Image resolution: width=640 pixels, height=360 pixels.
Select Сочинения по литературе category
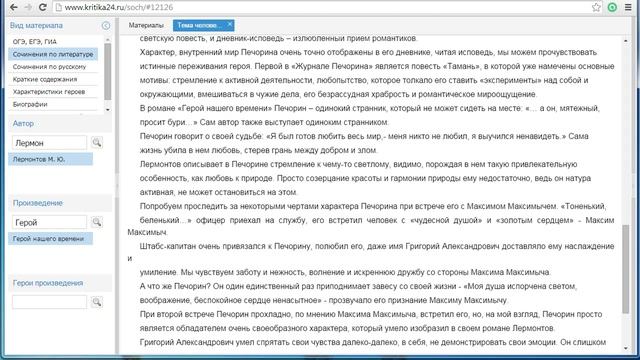[53, 54]
